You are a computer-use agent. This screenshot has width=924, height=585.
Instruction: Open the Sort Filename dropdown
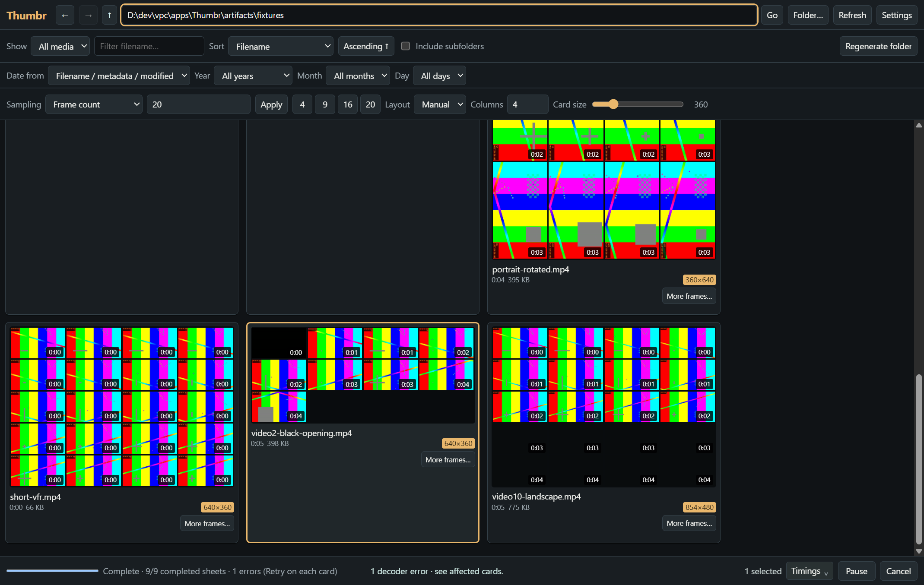coord(281,46)
